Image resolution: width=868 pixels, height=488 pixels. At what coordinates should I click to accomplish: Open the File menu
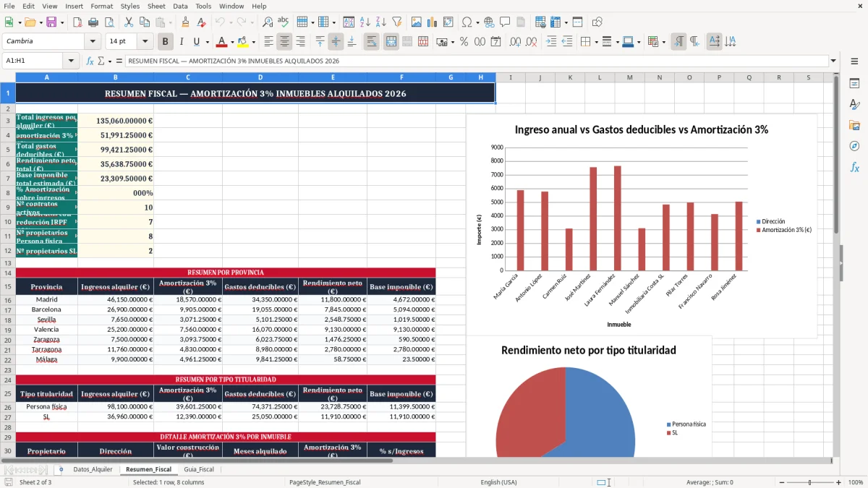[9, 6]
